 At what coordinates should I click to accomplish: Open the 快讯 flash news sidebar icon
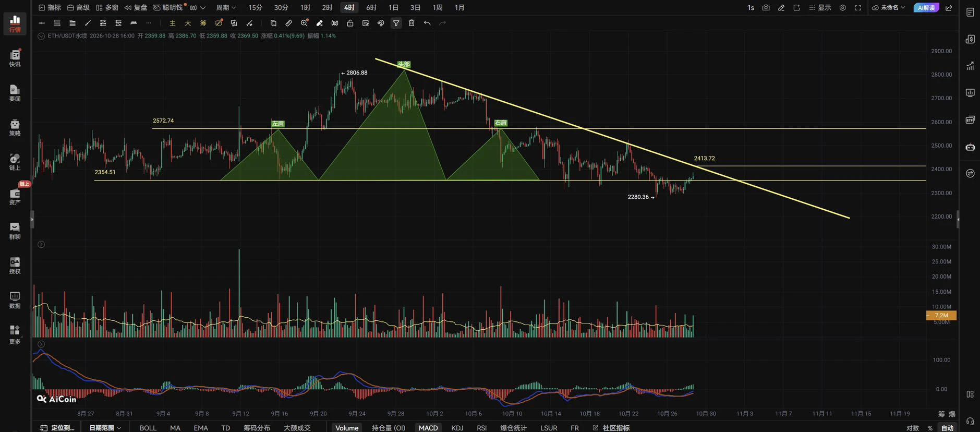point(15,58)
